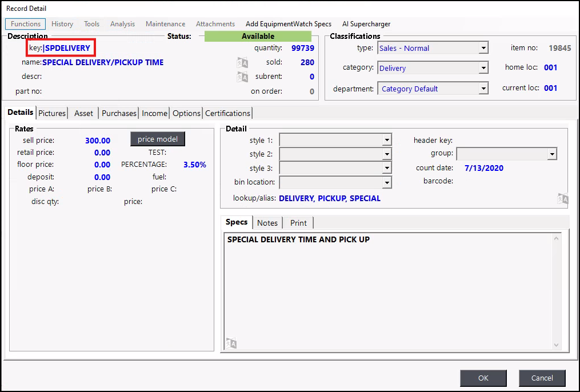Screen dimensions: 580x392
Task: Open the Notes tab
Action: [x=267, y=223]
